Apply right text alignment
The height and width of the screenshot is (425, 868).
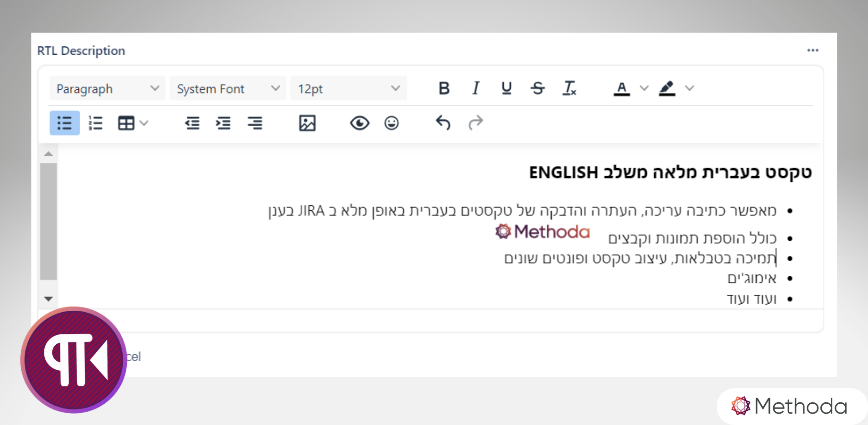pos(255,123)
